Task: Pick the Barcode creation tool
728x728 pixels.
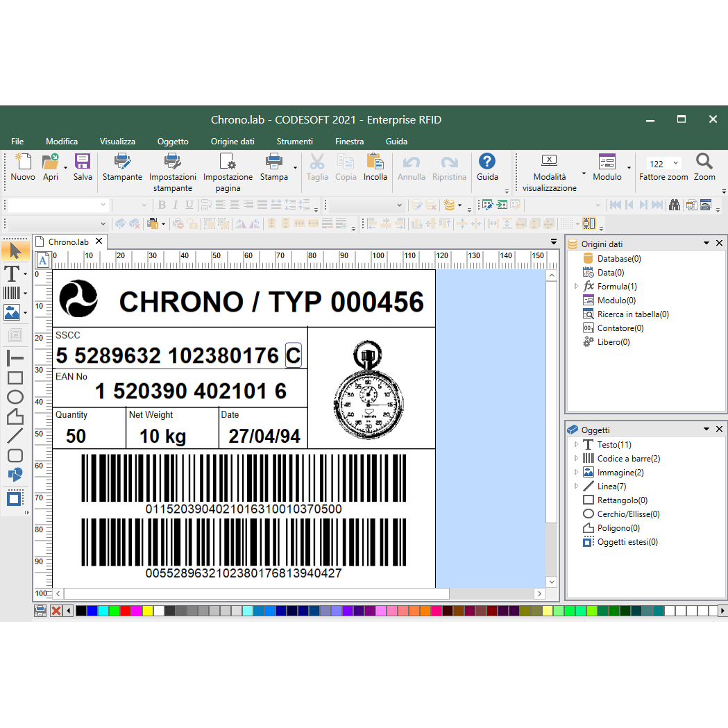Action: (12, 293)
